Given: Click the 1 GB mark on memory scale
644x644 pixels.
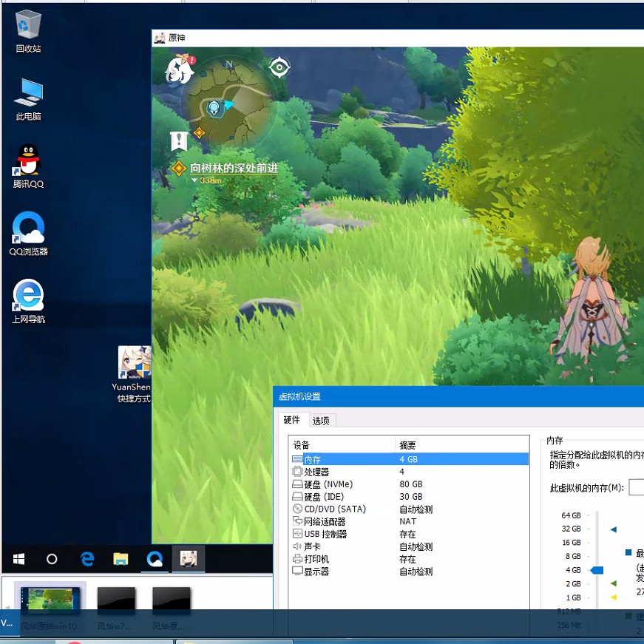Looking at the screenshot, I should 573,597.
